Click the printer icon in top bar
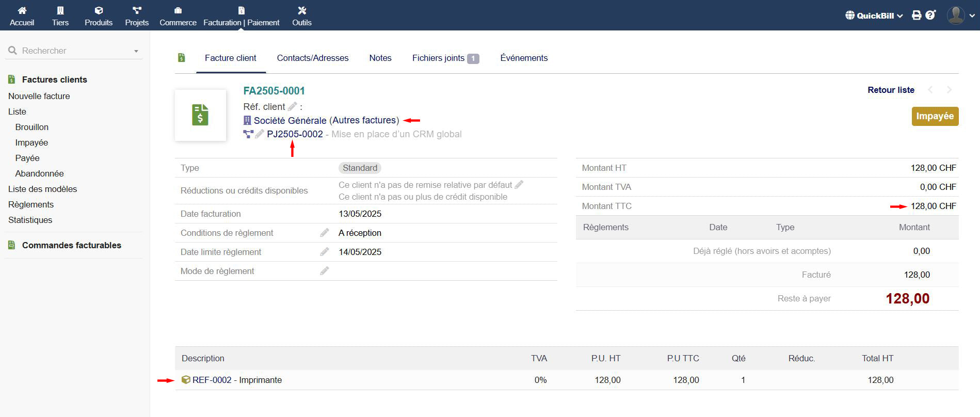The image size is (980, 417). (917, 15)
